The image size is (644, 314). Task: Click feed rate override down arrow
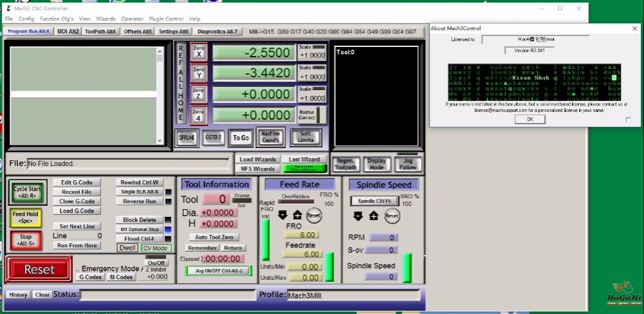[x=283, y=216]
